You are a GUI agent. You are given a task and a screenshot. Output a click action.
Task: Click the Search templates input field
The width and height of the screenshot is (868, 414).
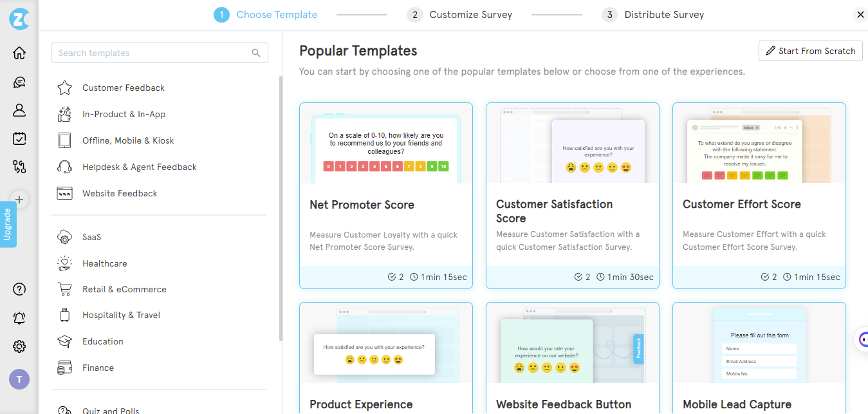pos(153,53)
